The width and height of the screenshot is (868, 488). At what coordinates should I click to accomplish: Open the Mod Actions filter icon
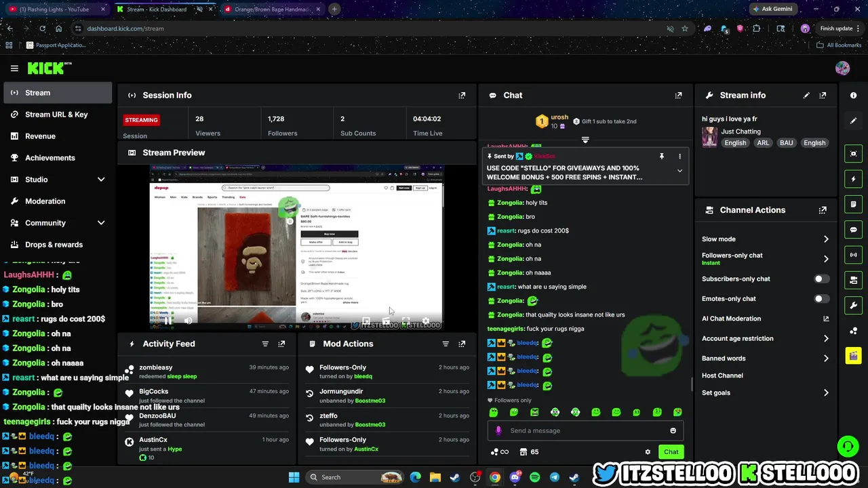click(x=446, y=344)
